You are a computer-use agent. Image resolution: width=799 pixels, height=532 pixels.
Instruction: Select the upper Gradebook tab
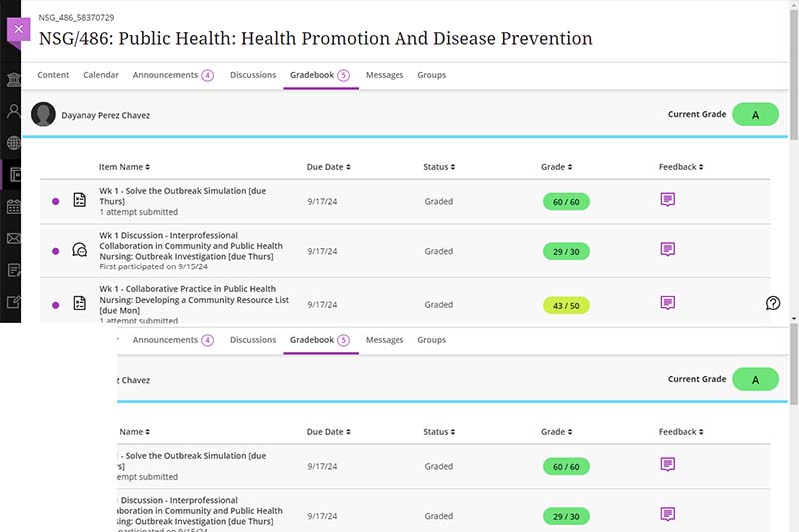[312, 75]
